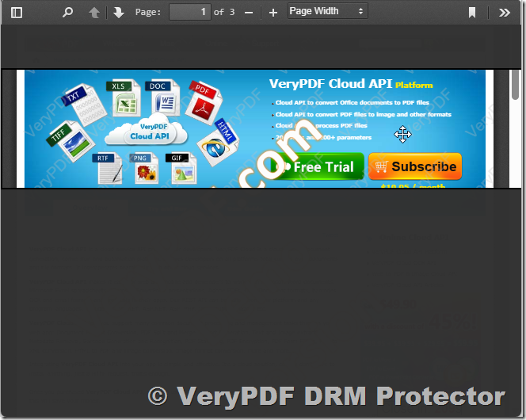Click the TIFF file icon

[x=71, y=141]
